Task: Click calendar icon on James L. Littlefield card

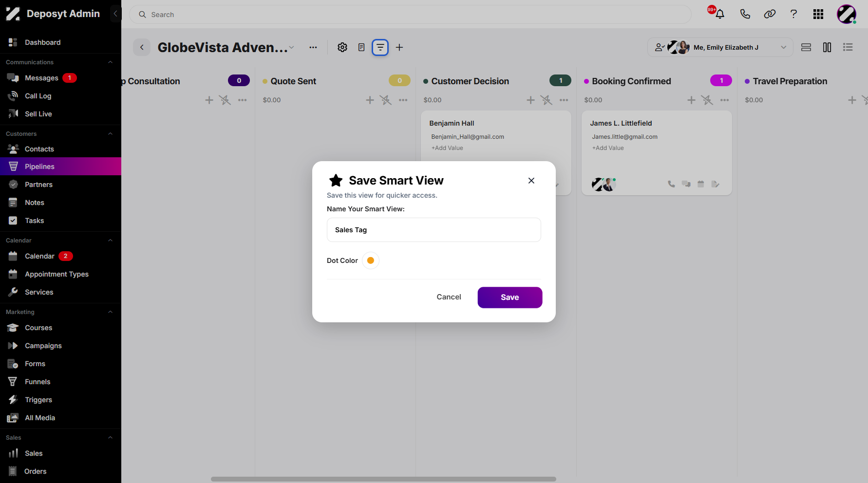Action: [700, 184]
